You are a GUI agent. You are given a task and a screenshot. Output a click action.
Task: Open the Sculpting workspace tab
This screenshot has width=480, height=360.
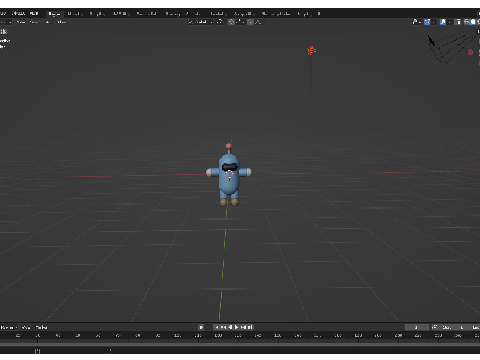97,14
